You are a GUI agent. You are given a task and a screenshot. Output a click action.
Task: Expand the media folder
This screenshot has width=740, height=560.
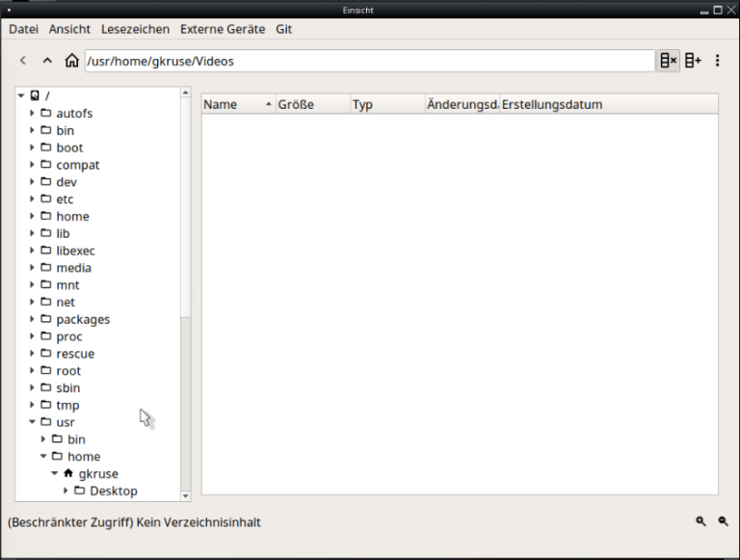(32, 267)
